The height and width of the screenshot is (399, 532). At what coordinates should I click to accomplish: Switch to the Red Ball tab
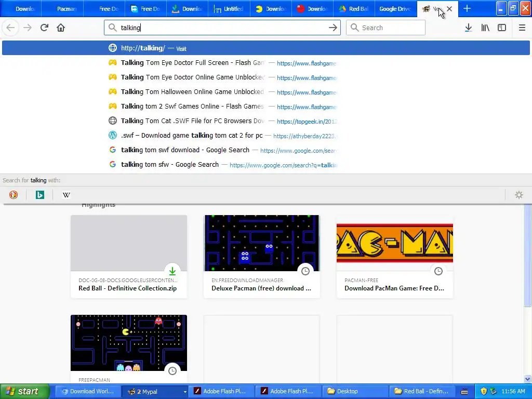tap(354, 9)
